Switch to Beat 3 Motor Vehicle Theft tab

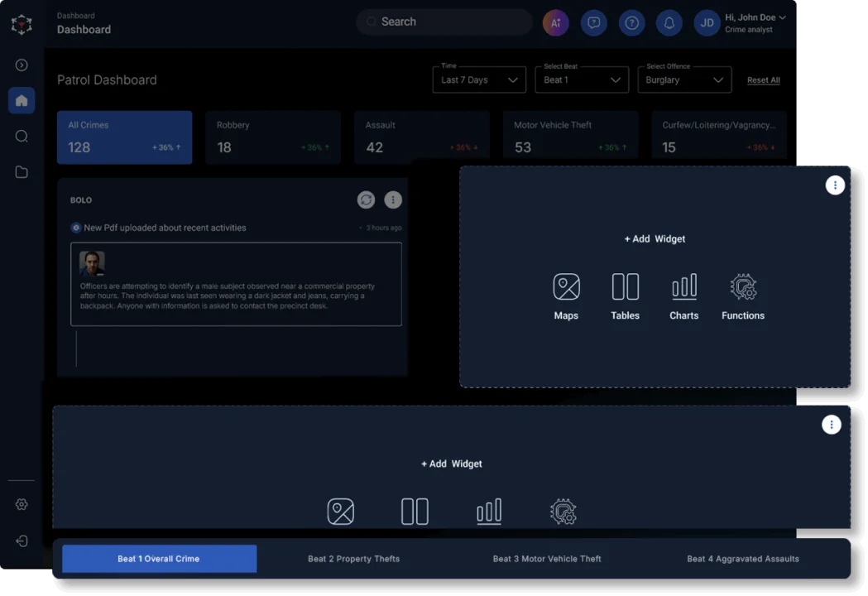(547, 559)
